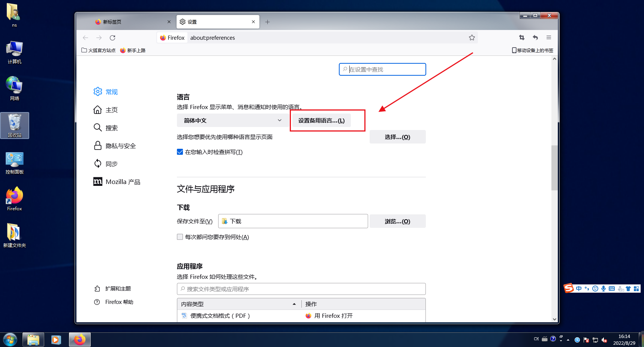
Task: Select the 控制面板 desktop icon
Action: coord(15,163)
